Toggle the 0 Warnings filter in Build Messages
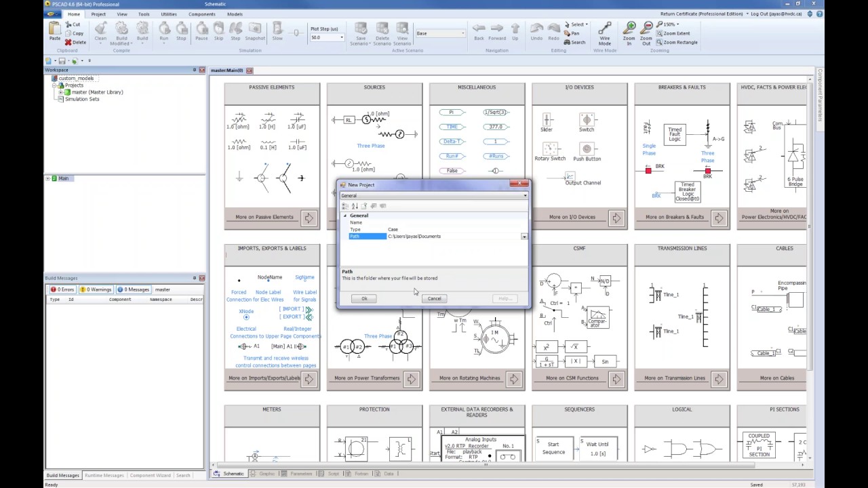This screenshot has width=868, height=488. (x=96, y=289)
